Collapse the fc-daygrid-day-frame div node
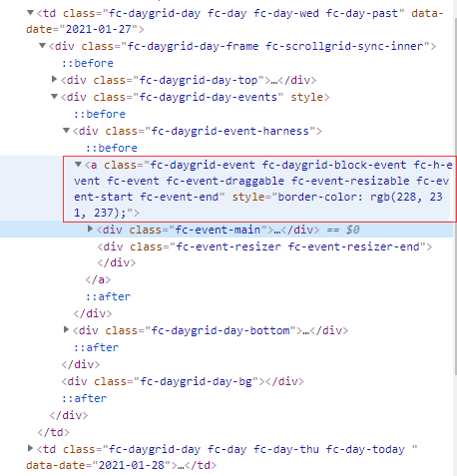 tap(42, 45)
